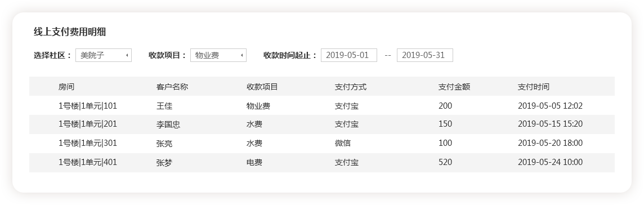Click the arrow on the 美院子 combo box
This screenshot has width=644, height=205.
[x=127, y=55]
